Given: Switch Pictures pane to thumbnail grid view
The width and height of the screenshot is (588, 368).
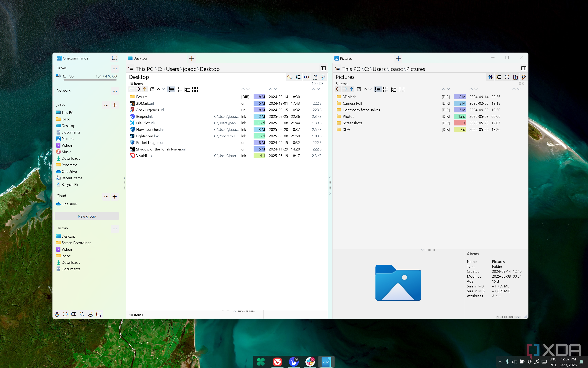Looking at the screenshot, I should pos(402,89).
